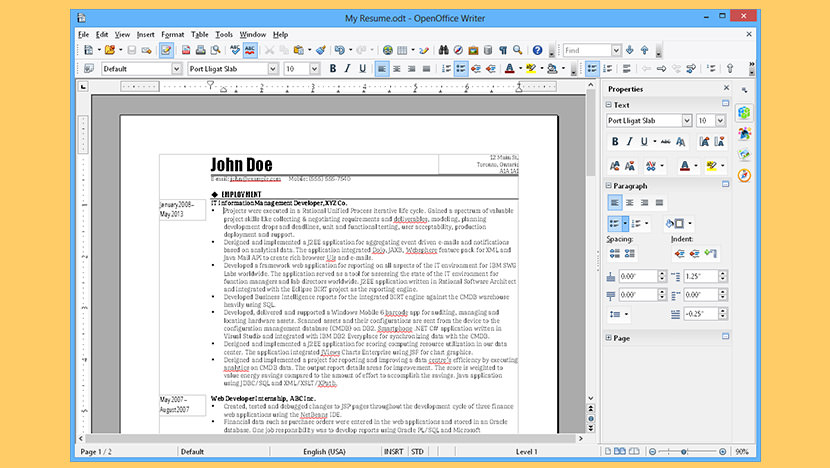Click sidebar Increase Font Size icon
This screenshot has height=468, width=830.
pyautogui.click(x=704, y=141)
